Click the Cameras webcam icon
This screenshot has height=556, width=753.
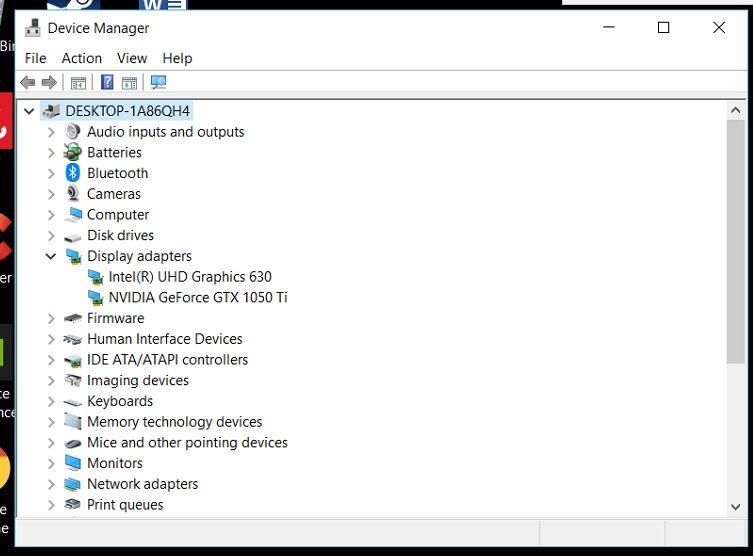tap(73, 193)
